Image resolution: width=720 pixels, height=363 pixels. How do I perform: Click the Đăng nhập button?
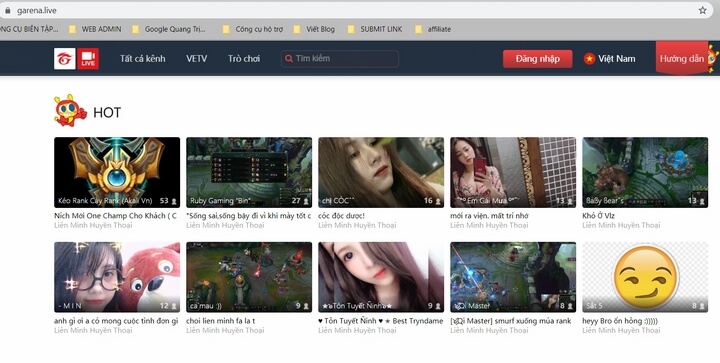tap(537, 59)
